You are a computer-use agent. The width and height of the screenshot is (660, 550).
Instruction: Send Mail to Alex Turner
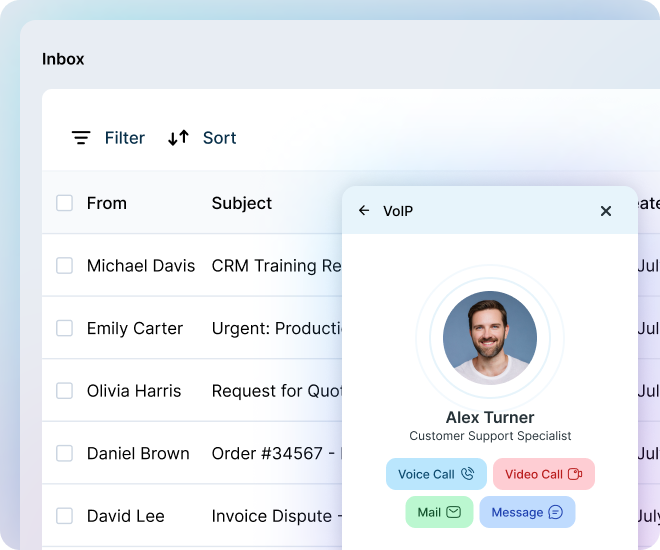coord(439,512)
